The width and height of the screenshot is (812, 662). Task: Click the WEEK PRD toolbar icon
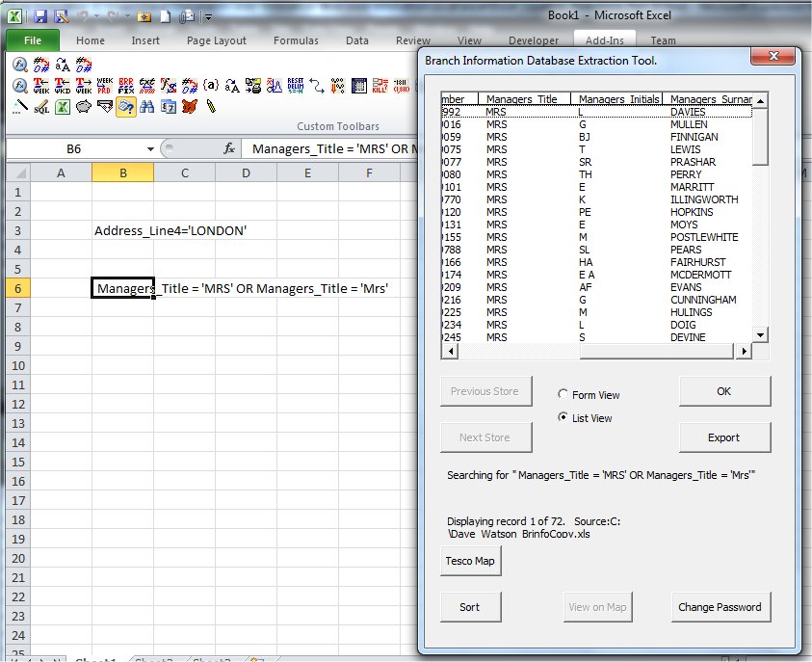[105, 86]
